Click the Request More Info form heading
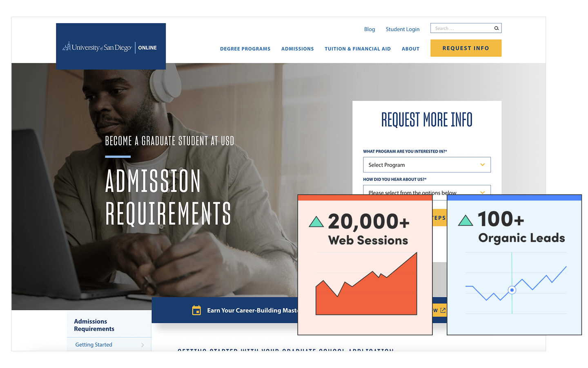The height and width of the screenshot is (368, 588). (427, 120)
